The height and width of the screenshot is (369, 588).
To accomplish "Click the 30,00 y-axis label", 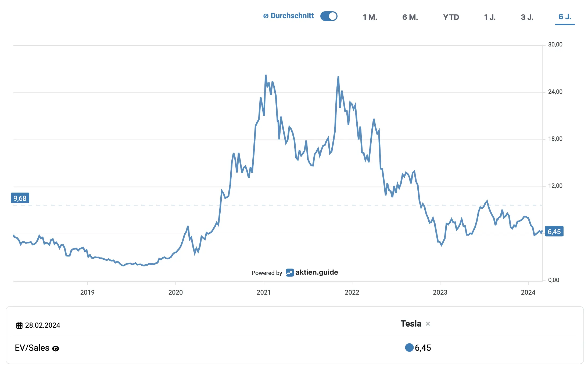I will pyautogui.click(x=555, y=45).
